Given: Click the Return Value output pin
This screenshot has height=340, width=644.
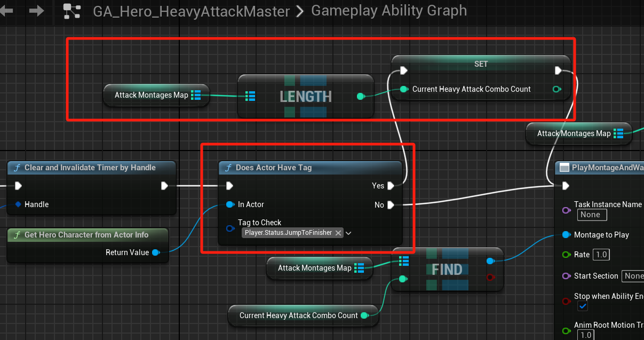Looking at the screenshot, I should (x=156, y=252).
